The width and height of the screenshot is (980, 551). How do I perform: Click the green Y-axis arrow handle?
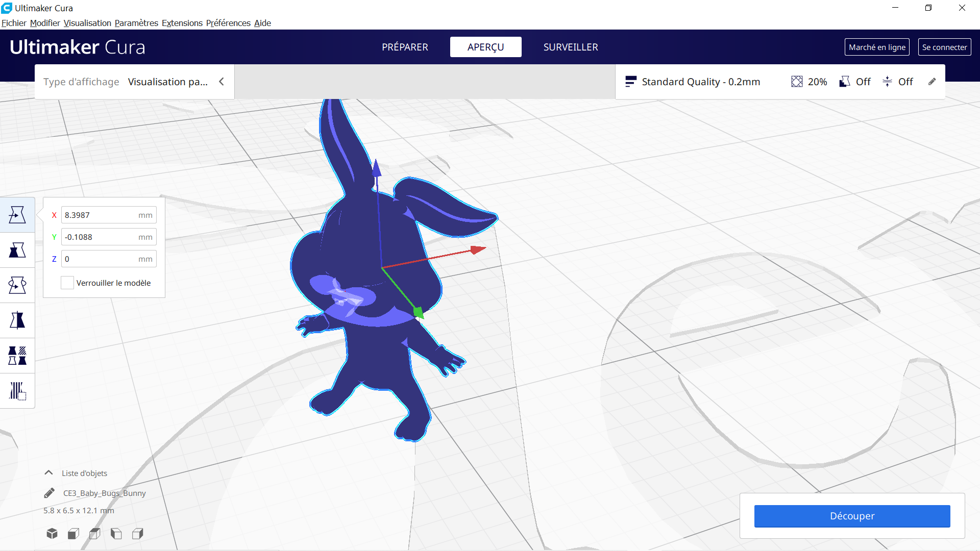coord(418,312)
